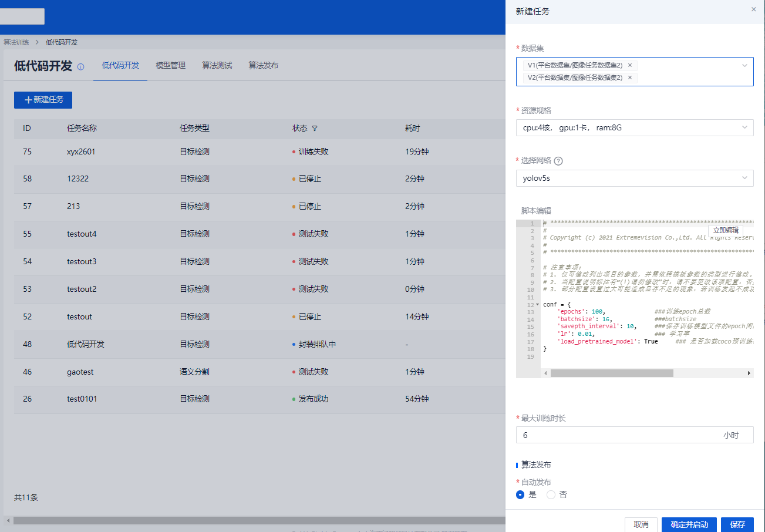Image resolution: width=765 pixels, height=532 pixels.
Task: Click status 封装排队中 in row 48
Action: click(x=317, y=344)
